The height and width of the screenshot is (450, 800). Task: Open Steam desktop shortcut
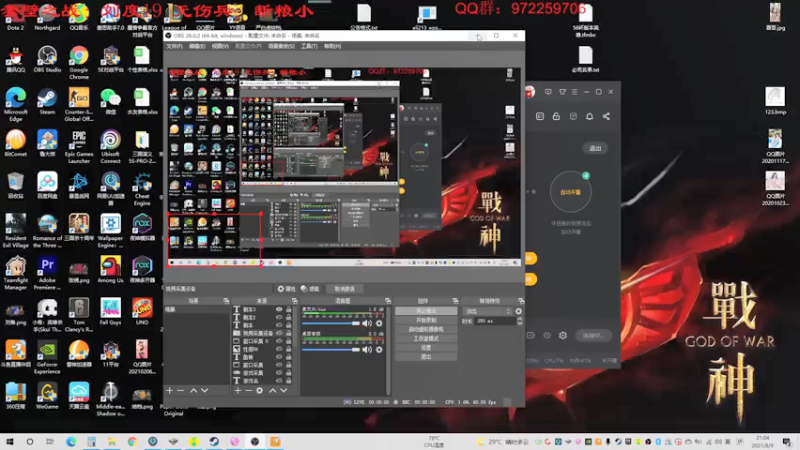point(47,102)
